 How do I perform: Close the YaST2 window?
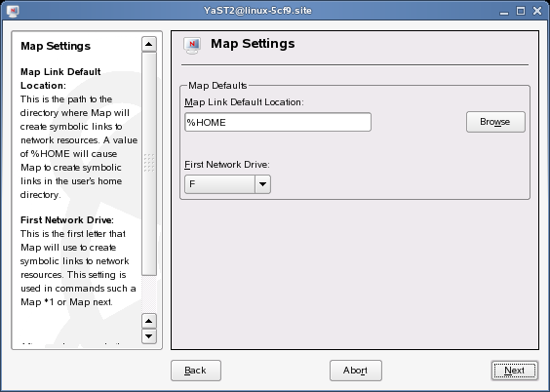(x=537, y=11)
